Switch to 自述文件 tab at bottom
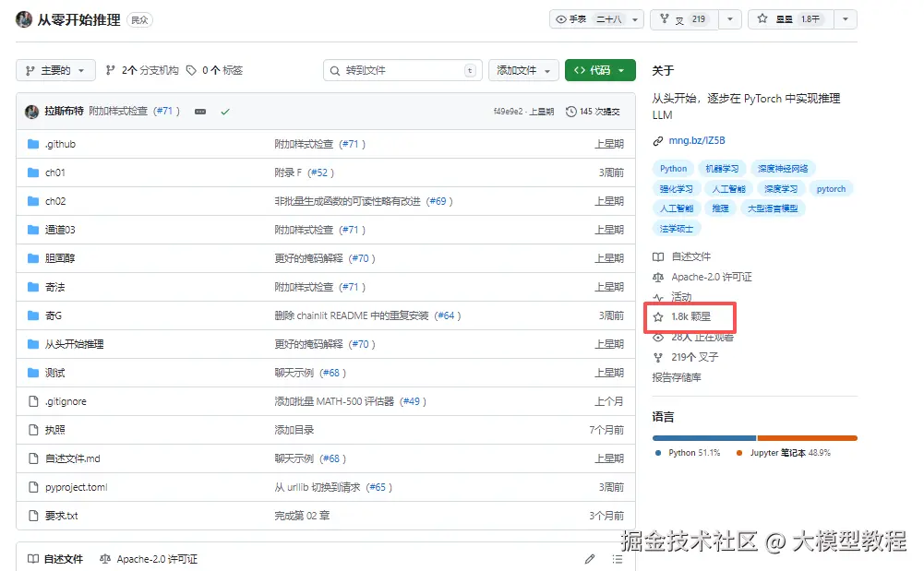Viewport: 924px width, 571px height. pos(56,559)
